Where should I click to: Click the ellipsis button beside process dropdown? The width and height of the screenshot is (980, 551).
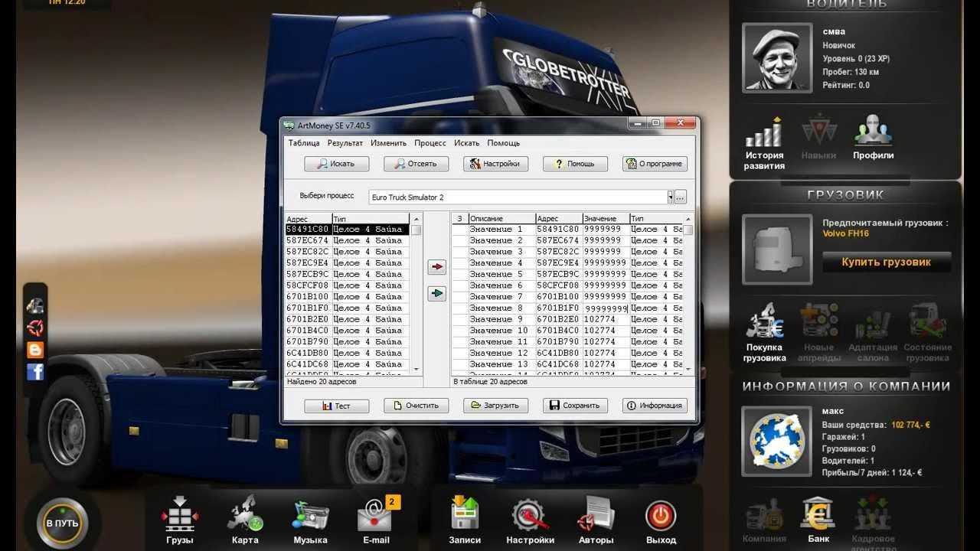click(680, 197)
